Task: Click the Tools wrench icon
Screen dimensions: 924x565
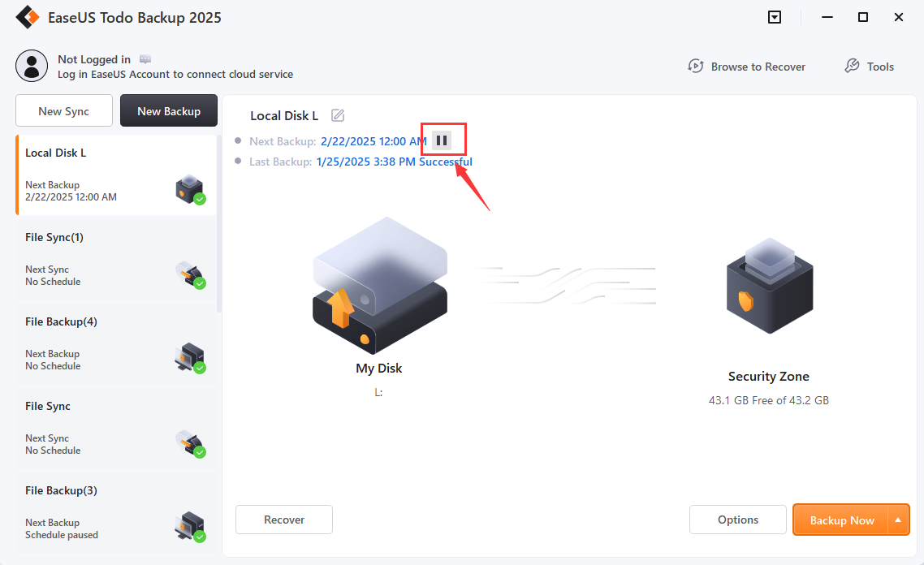Action: (852, 66)
